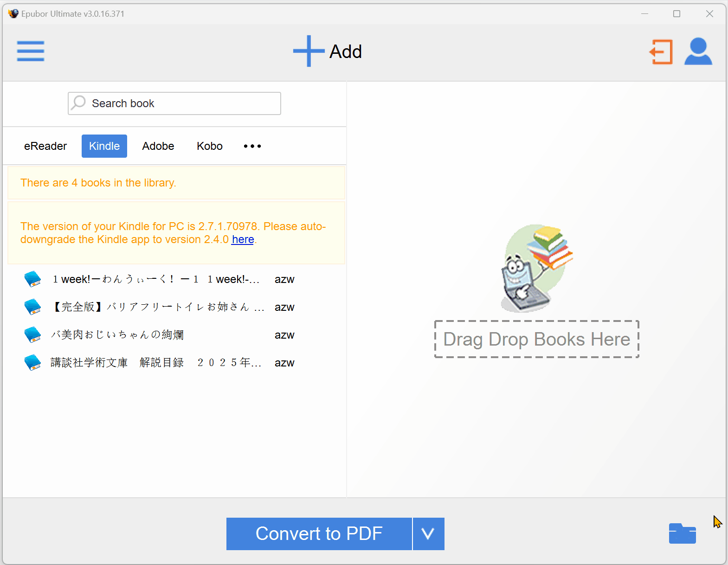Follow the 'here' downgrade link
The width and height of the screenshot is (728, 565).
(x=243, y=239)
